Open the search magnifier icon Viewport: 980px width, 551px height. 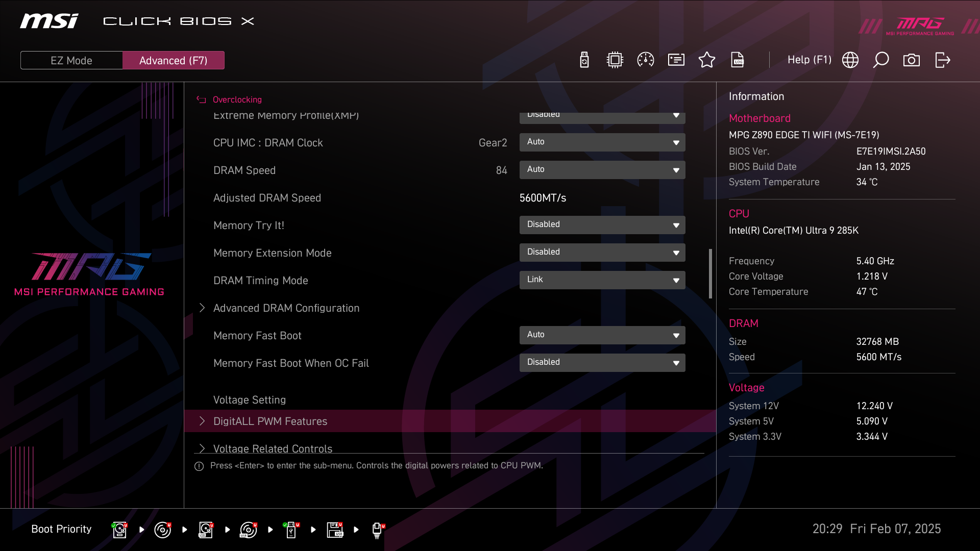[881, 60]
